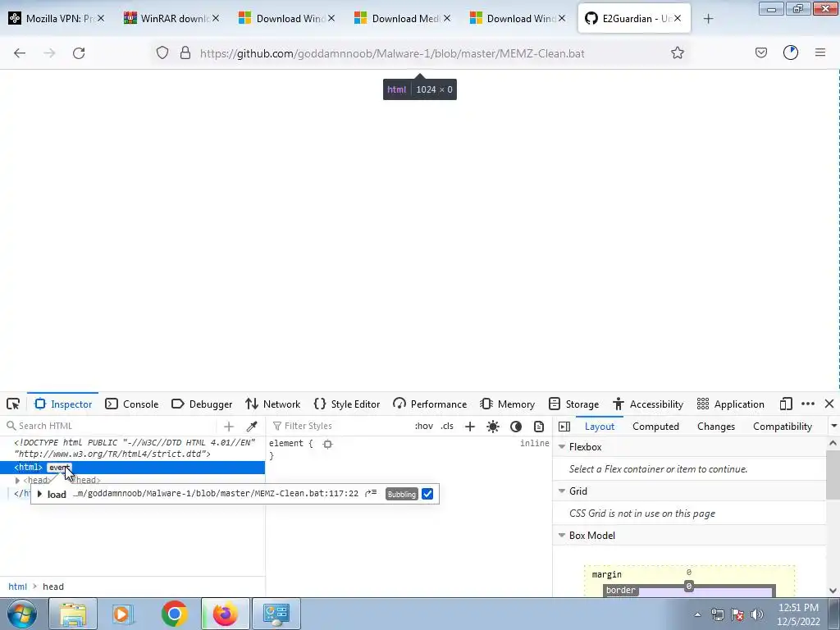Select the element rule target icon

[327, 444]
